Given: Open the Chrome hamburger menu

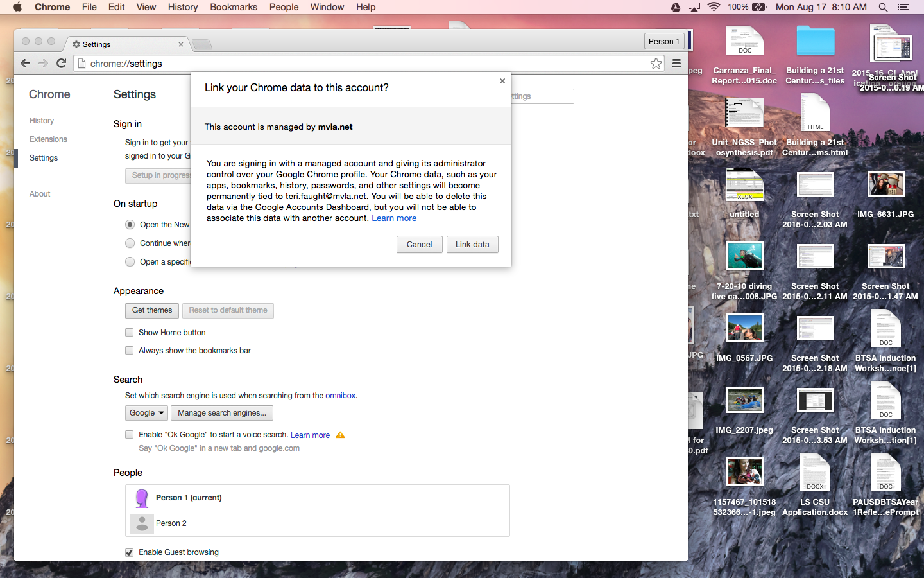Looking at the screenshot, I should (676, 63).
